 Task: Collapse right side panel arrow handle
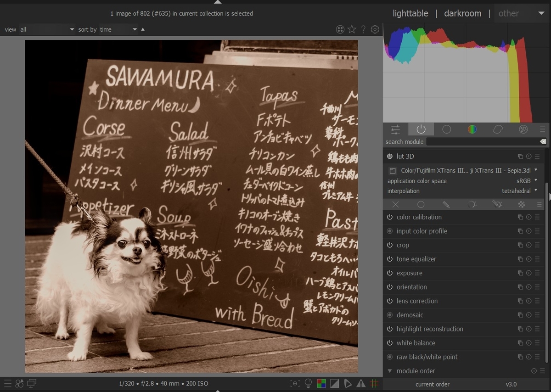(549, 196)
